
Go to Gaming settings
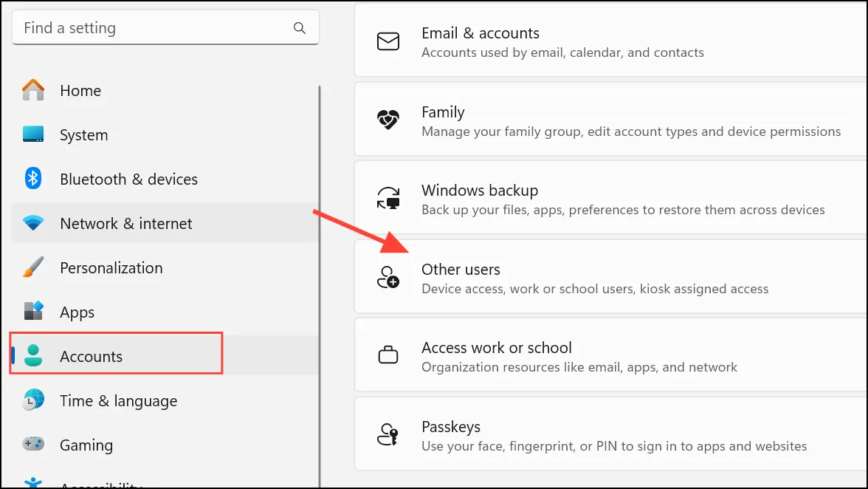point(165,445)
